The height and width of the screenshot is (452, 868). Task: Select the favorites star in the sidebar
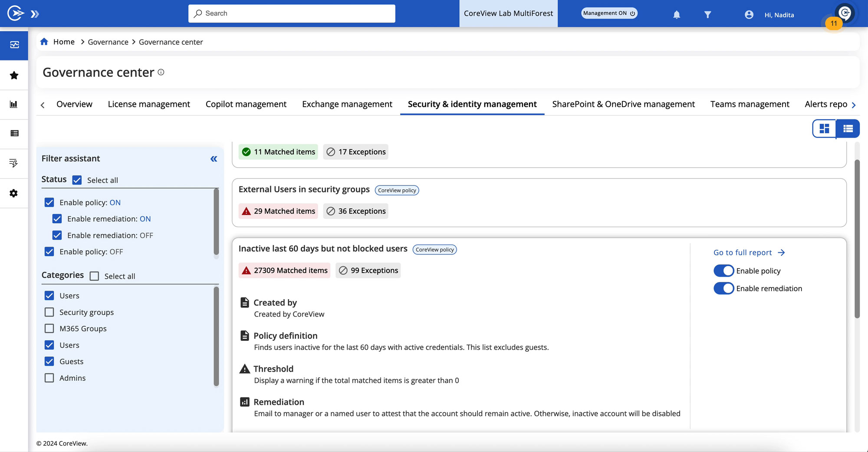[x=14, y=75]
